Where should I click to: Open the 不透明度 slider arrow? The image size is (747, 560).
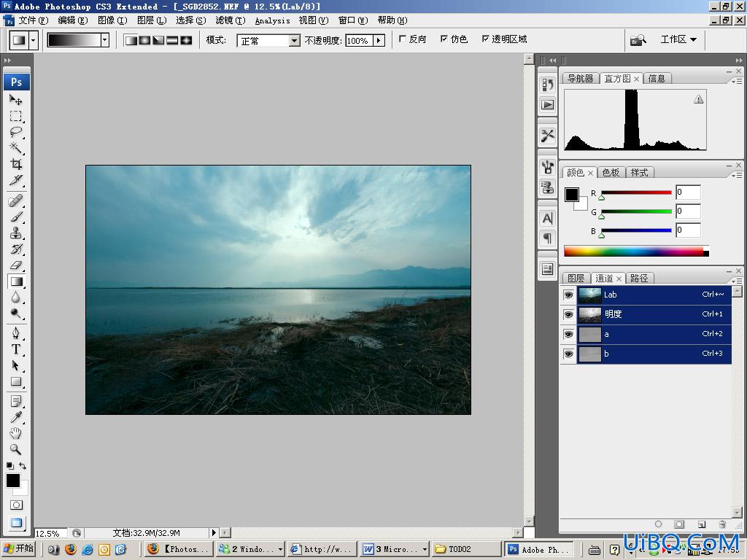point(379,41)
